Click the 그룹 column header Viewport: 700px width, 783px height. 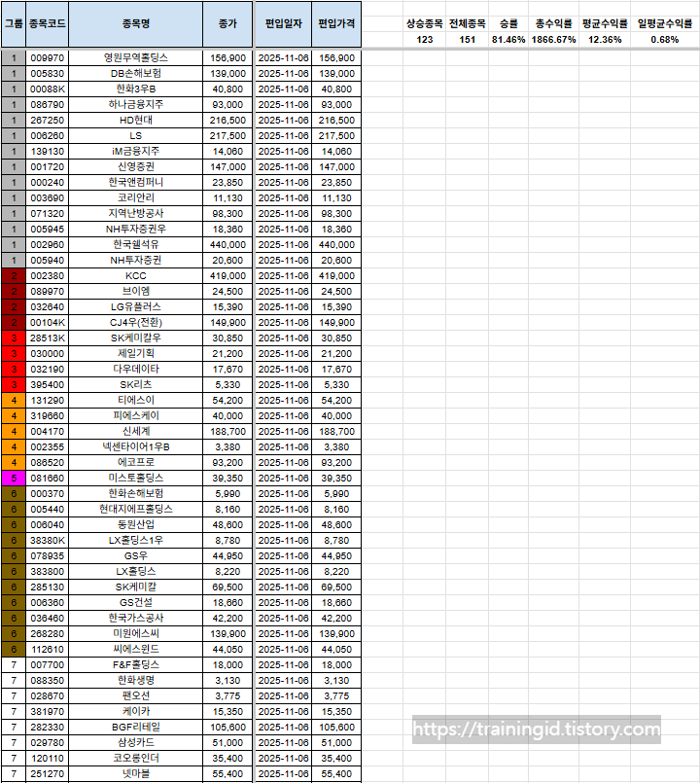tap(14, 24)
